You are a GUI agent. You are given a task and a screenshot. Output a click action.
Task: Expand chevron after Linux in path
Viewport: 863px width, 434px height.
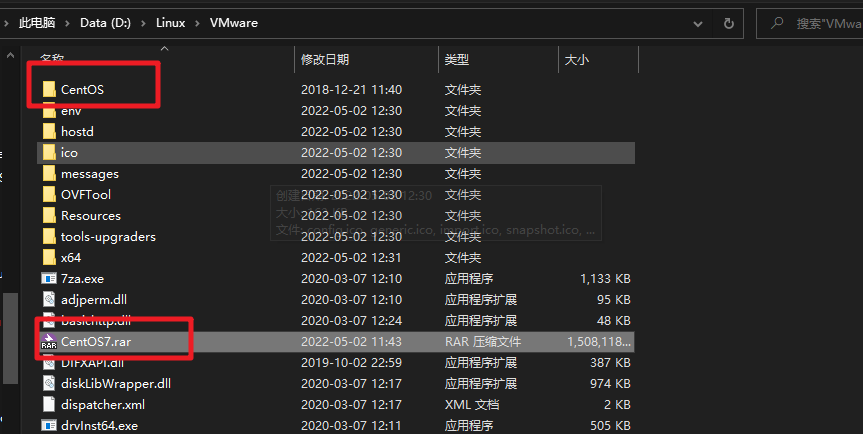(x=197, y=23)
